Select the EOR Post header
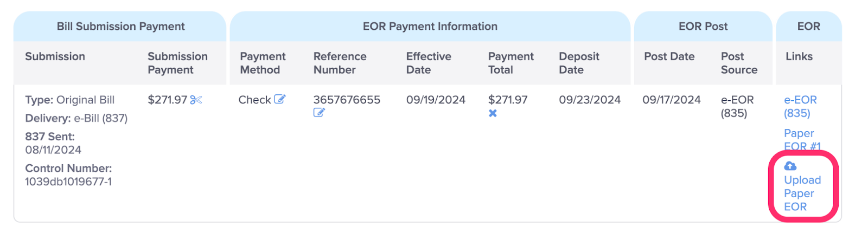Viewport: 868px width, 233px height. pos(703,26)
